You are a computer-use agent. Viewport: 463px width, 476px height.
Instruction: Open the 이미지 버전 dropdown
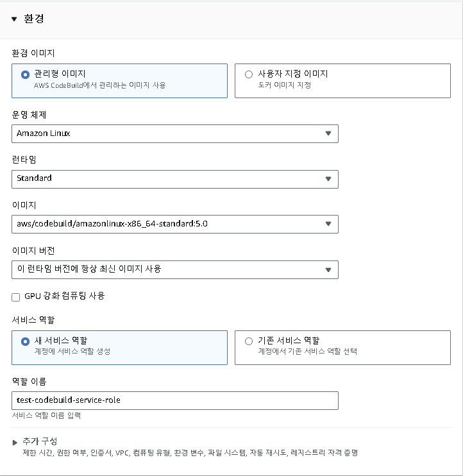coord(175,269)
